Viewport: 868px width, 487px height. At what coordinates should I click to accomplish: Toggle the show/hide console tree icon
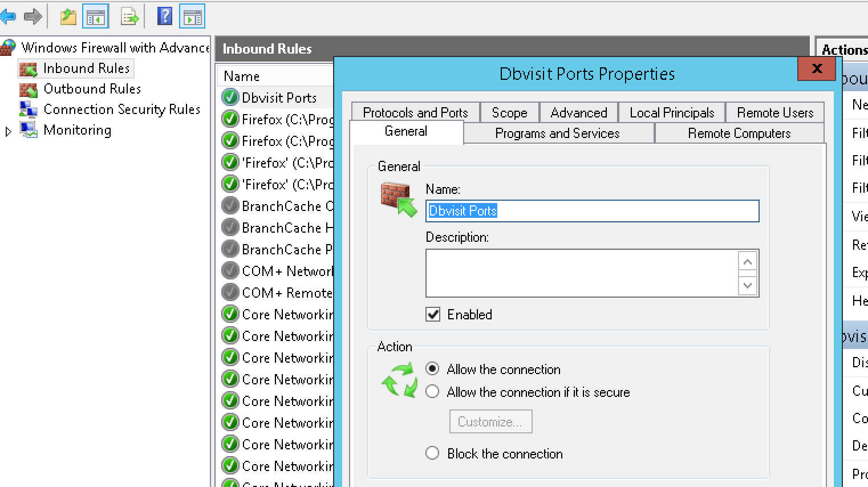(x=95, y=17)
